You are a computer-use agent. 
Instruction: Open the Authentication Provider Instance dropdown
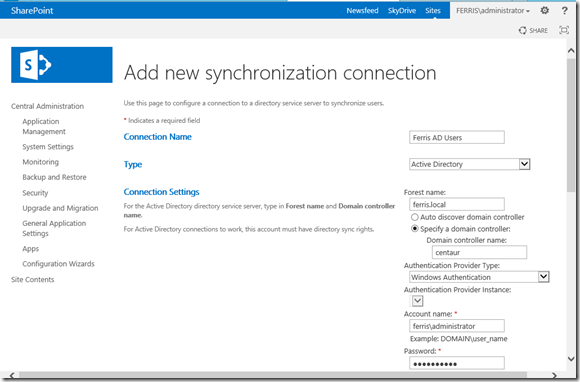[x=417, y=301]
